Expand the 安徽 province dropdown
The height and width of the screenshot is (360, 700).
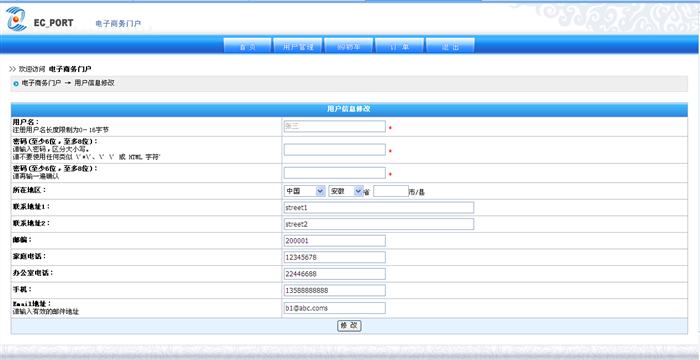[x=346, y=191]
